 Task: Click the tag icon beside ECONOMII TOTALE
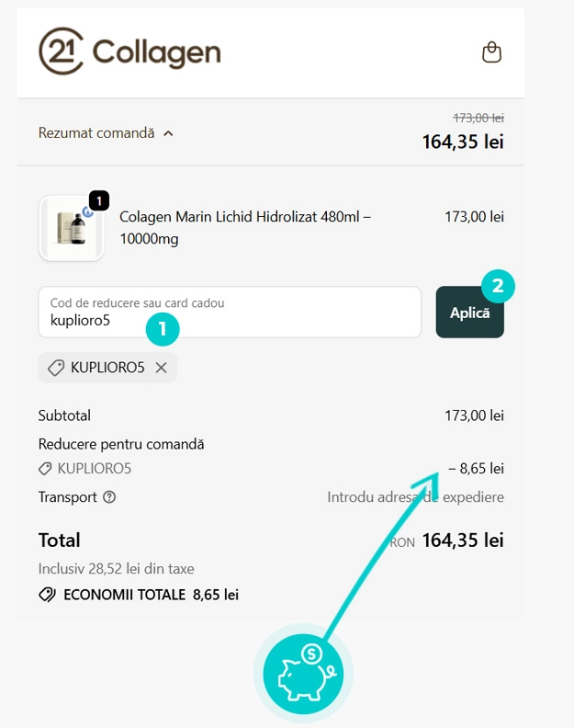pos(48,595)
